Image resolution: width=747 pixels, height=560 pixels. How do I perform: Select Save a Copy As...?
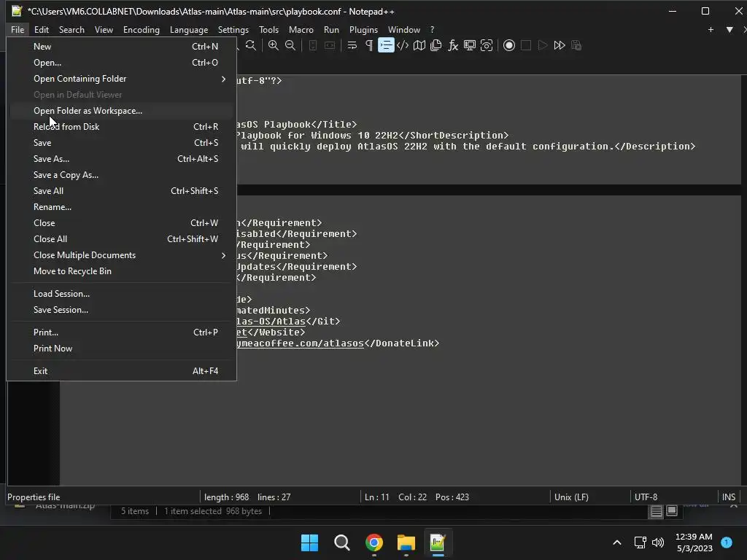pyautogui.click(x=122, y=175)
